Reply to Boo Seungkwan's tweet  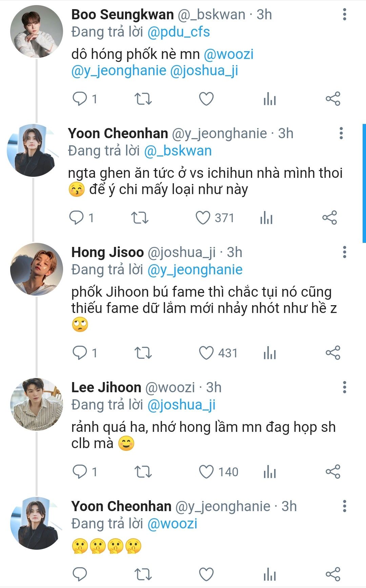(80, 99)
